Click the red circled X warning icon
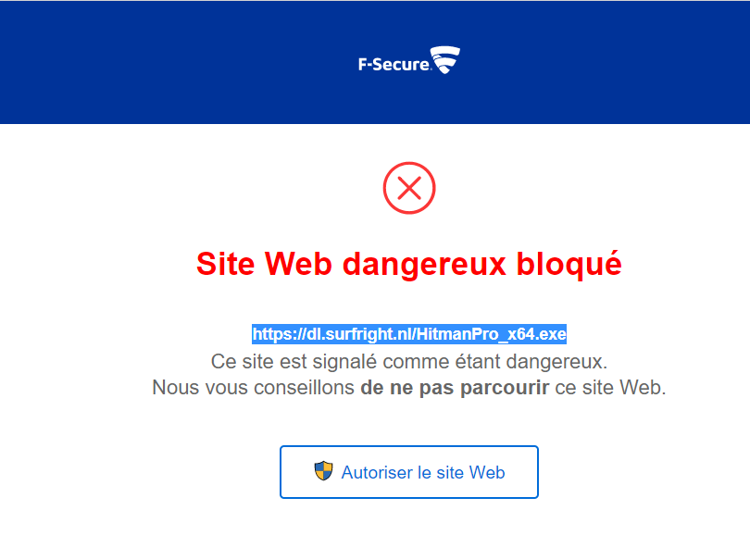750x560 pixels. (409, 189)
